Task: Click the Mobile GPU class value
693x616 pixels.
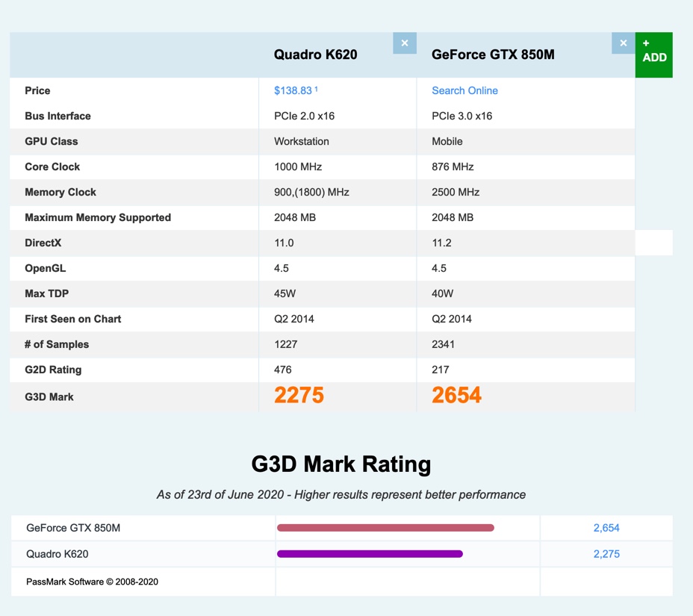Action: 447,141
